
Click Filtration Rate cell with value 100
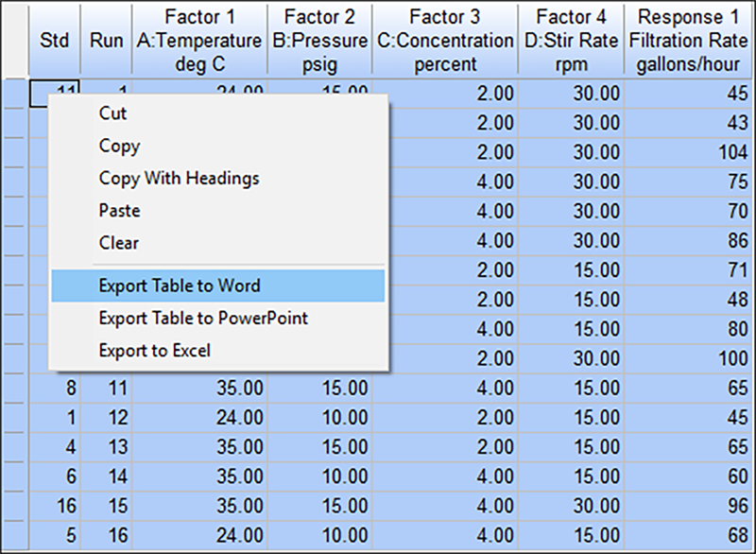point(688,358)
